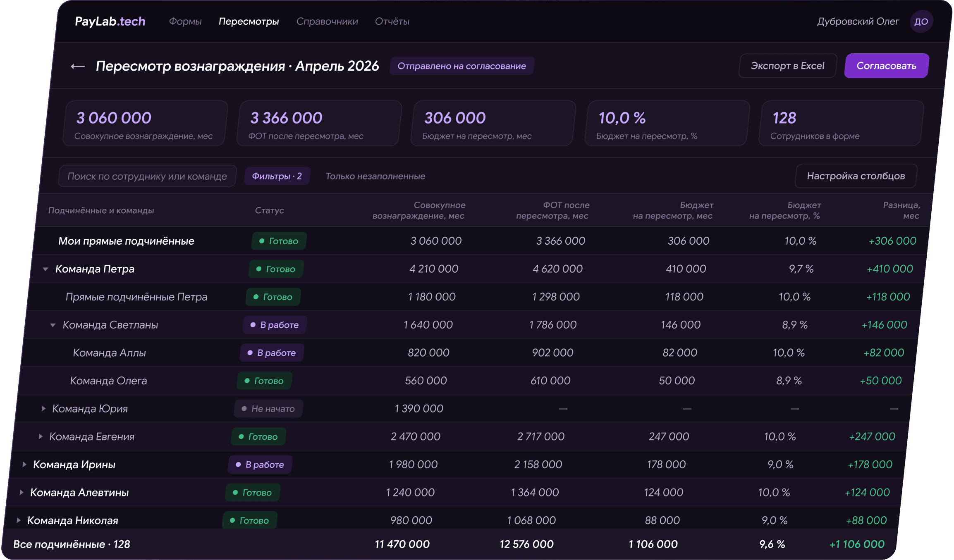Click the Согласовать button

[886, 66]
